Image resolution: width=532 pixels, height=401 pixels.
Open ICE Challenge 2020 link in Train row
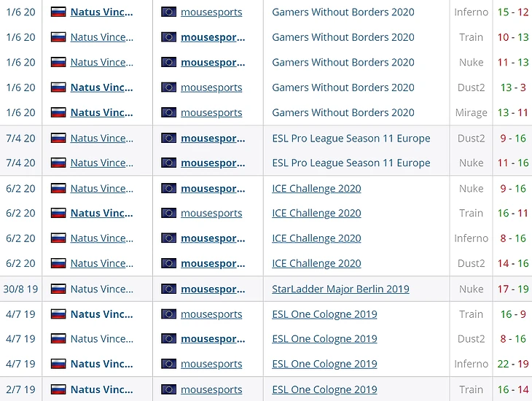[x=316, y=213]
